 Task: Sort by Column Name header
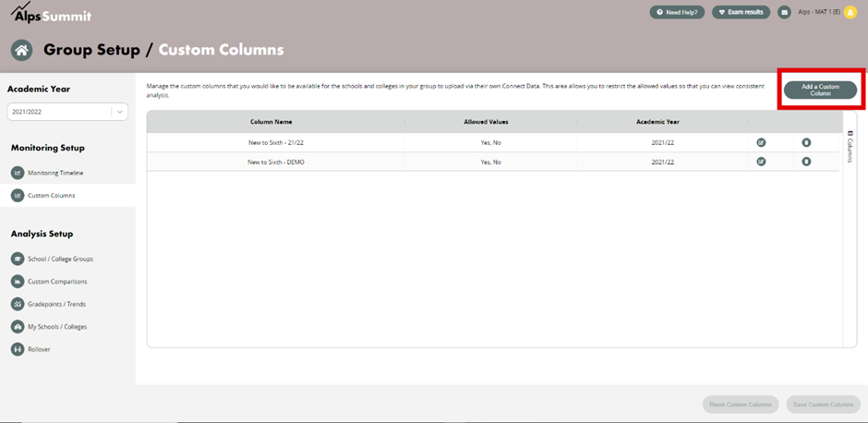point(271,122)
